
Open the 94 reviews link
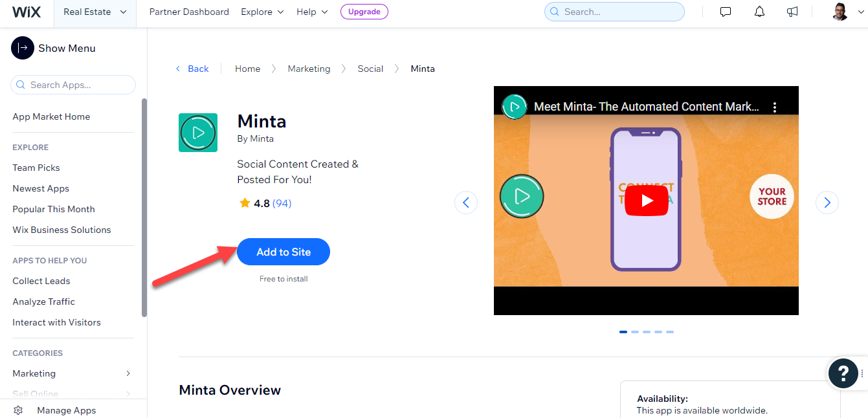click(280, 203)
